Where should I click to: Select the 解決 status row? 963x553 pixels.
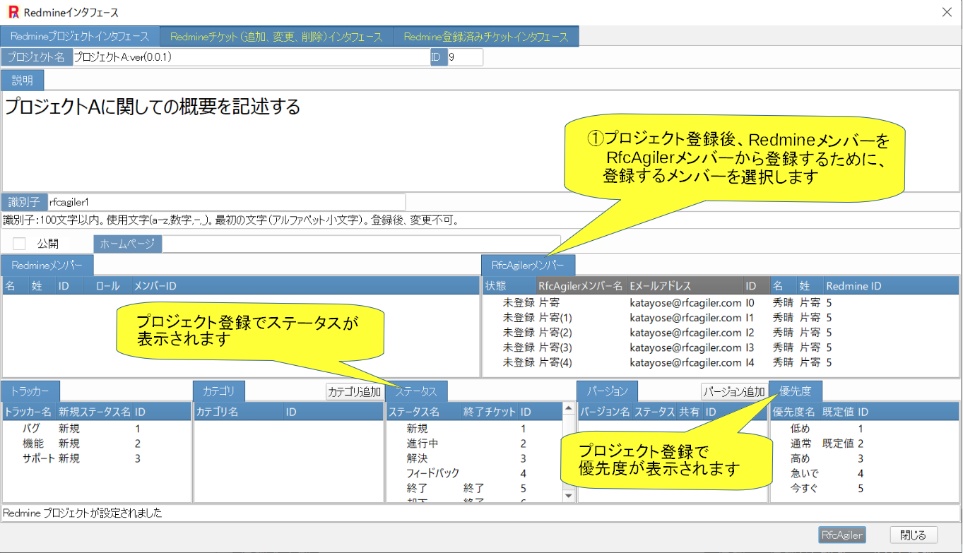pyautogui.click(x=474, y=458)
